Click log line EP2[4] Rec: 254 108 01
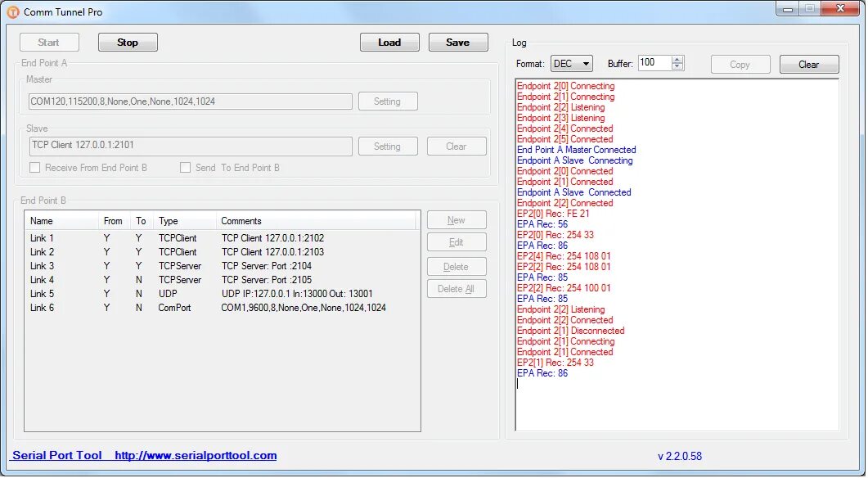 tap(564, 256)
